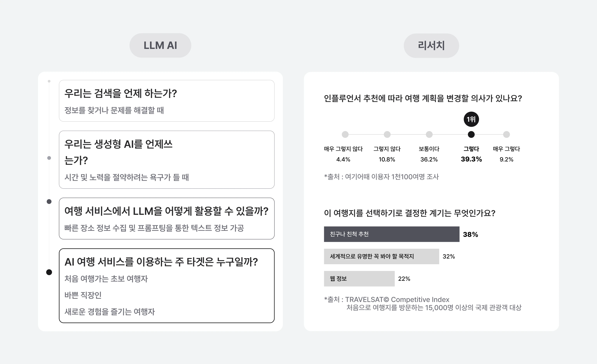
Task: Click the black timeline dot beside the last card
Action: click(x=49, y=272)
